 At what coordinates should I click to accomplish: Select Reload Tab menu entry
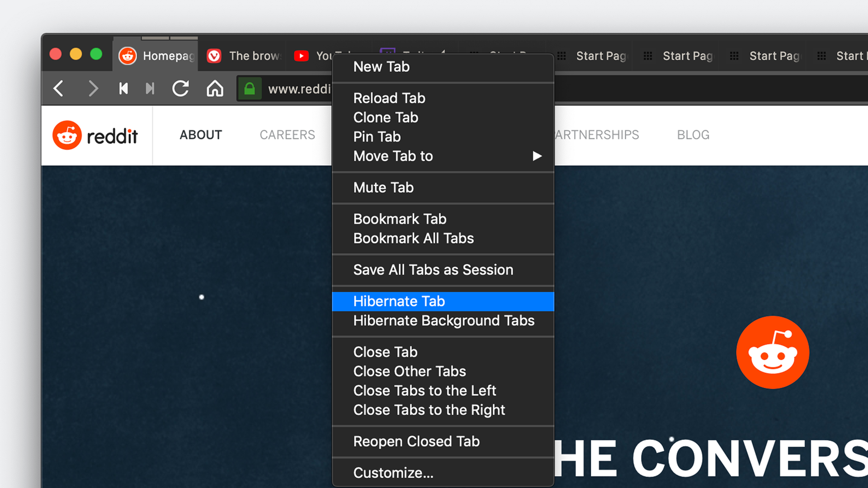(443, 98)
